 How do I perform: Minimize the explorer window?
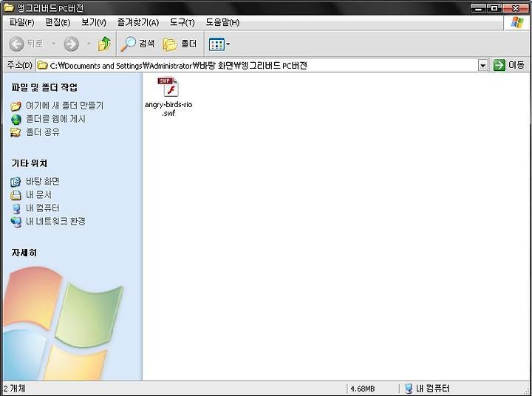pyautogui.click(x=479, y=8)
